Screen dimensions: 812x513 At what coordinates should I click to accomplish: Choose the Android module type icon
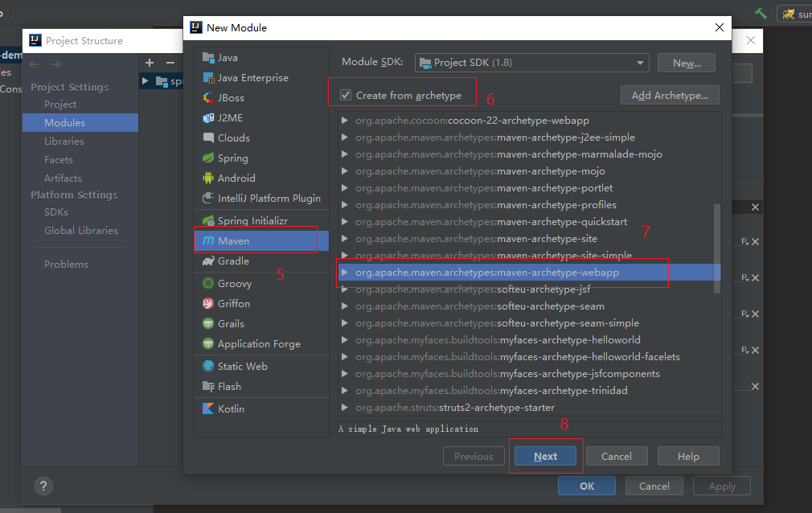click(208, 179)
